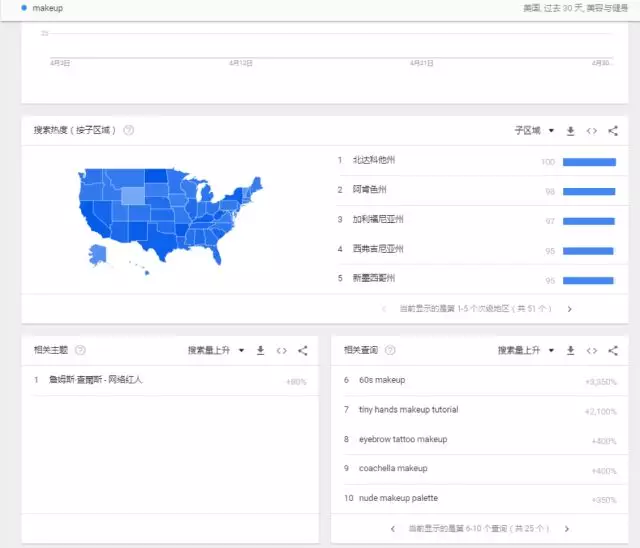Open help next to 搜索热度（按子区域）
640x548 pixels.
(129, 131)
